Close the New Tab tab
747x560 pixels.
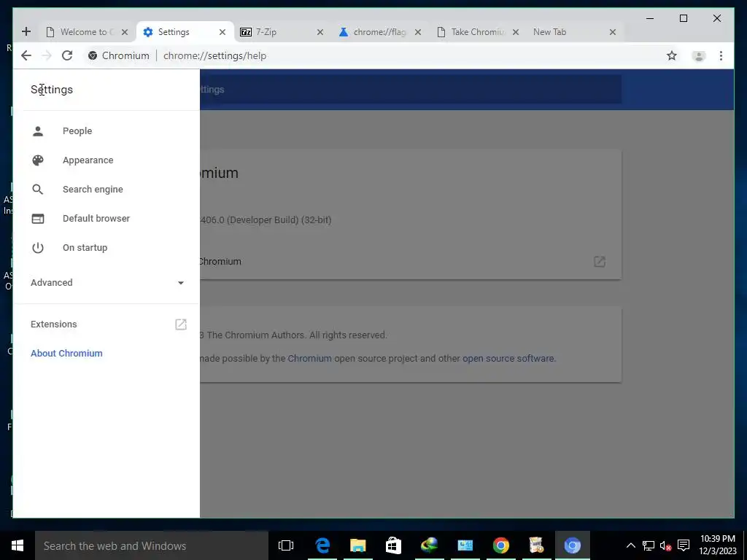tap(613, 32)
